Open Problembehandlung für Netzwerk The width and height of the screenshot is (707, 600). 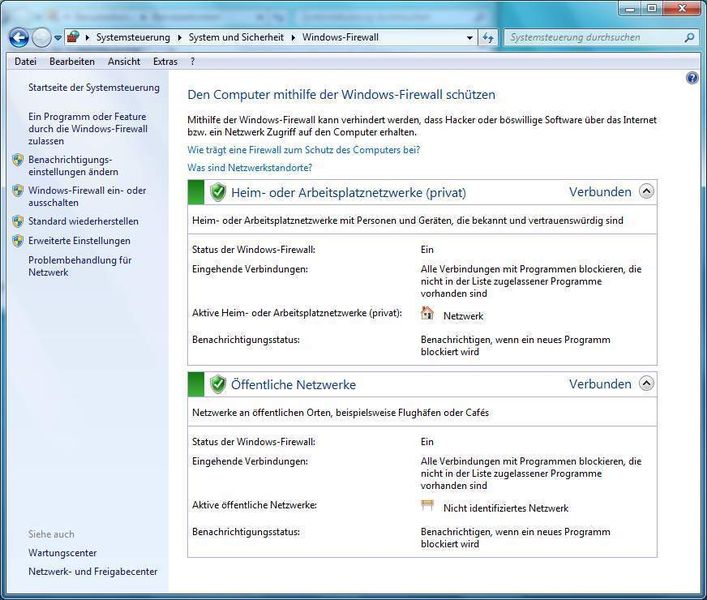point(80,266)
